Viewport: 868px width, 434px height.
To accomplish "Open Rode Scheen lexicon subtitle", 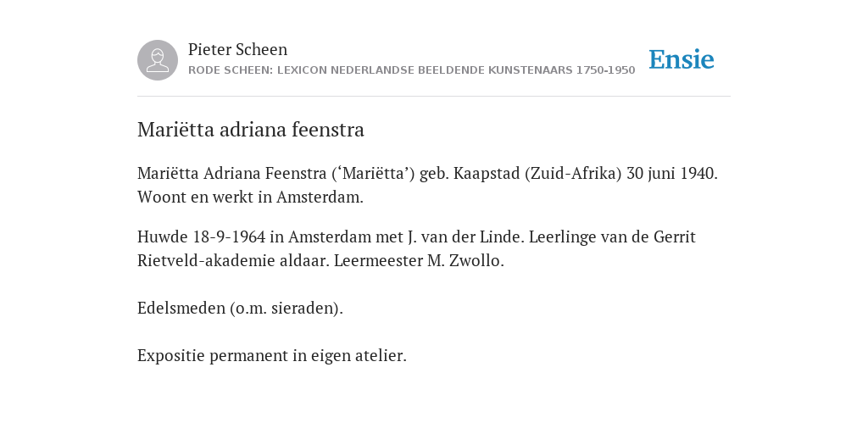I will 411,70.
